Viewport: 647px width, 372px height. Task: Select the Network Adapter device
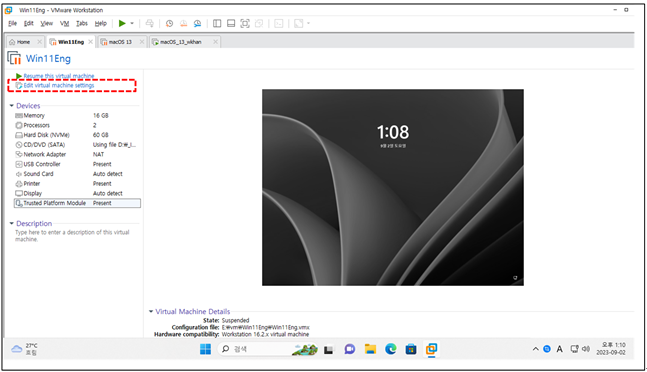[x=77, y=154]
